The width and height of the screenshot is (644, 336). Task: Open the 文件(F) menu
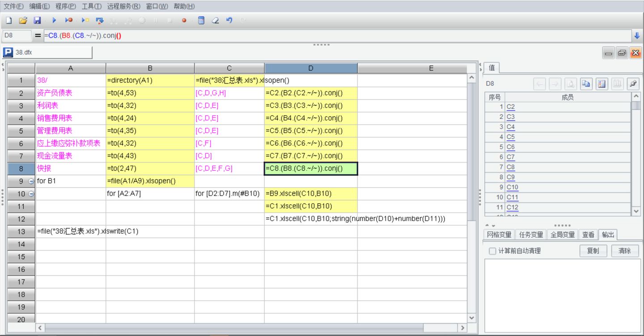[13, 6]
